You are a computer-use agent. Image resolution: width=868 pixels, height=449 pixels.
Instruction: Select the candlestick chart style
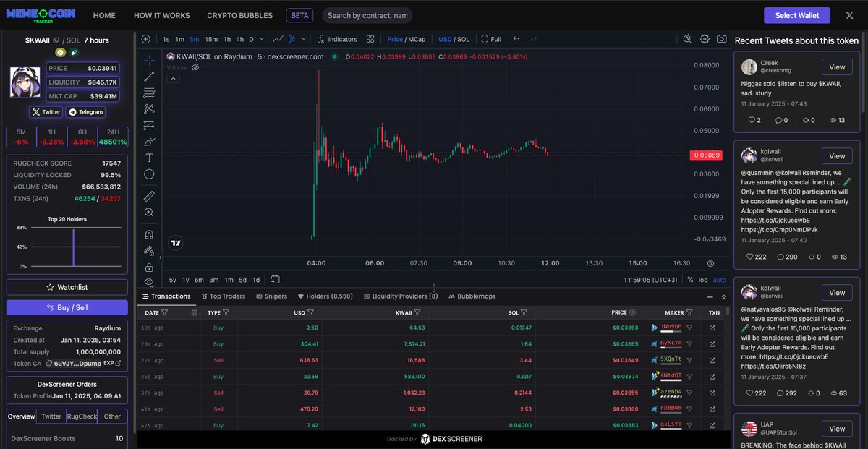292,39
